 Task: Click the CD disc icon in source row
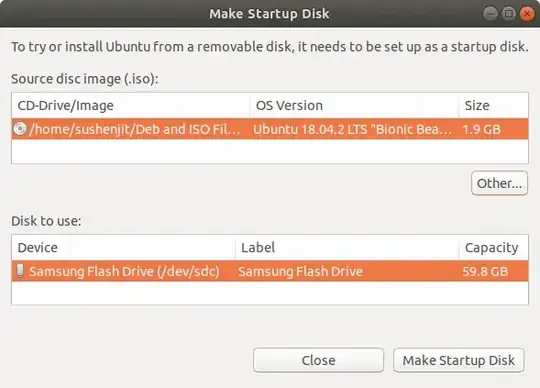point(20,129)
